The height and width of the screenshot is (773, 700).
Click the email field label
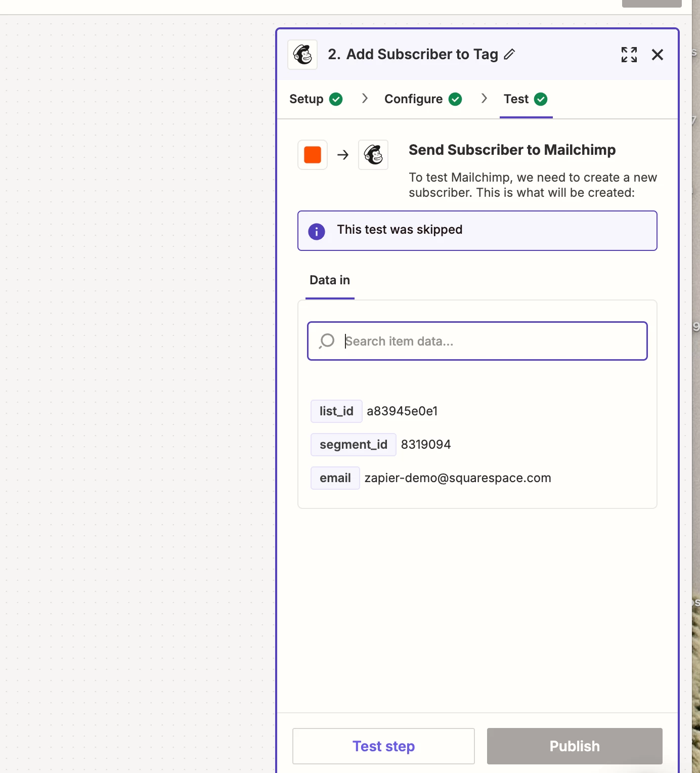point(335,478)
